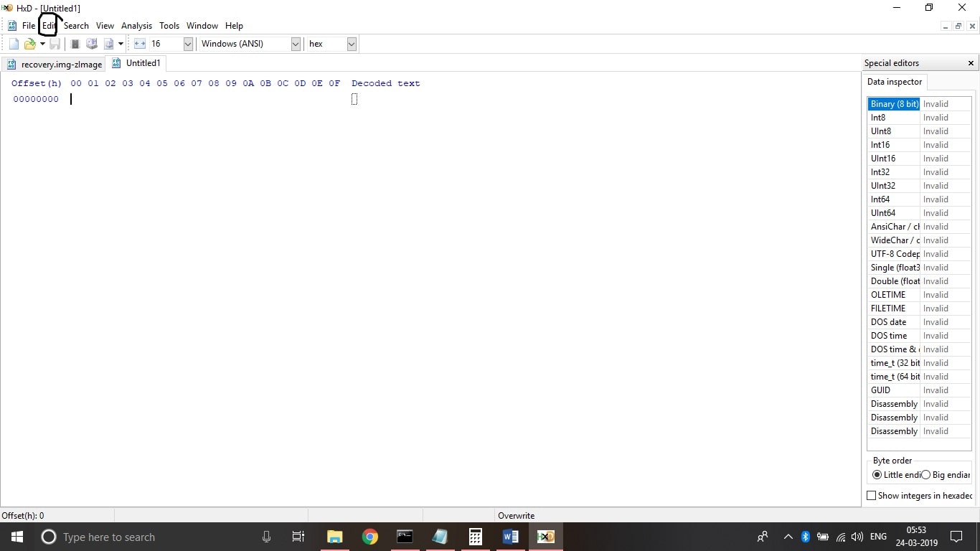Enable Show integers in hexadecimal checkbox
980x551 pixels.
click(872, 496)
